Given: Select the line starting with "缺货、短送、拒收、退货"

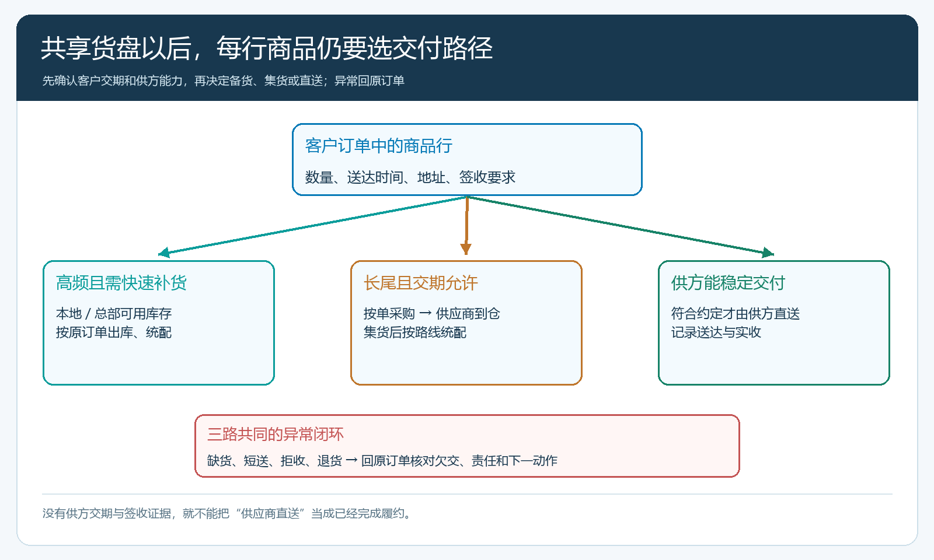Looking at the screenshot, I should (382, 461).
